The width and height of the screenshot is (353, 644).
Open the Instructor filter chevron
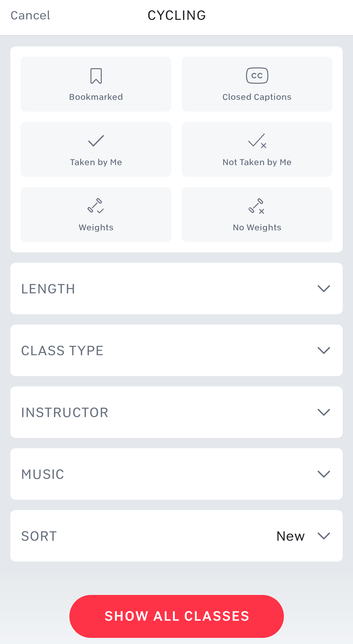pos(324,412)
